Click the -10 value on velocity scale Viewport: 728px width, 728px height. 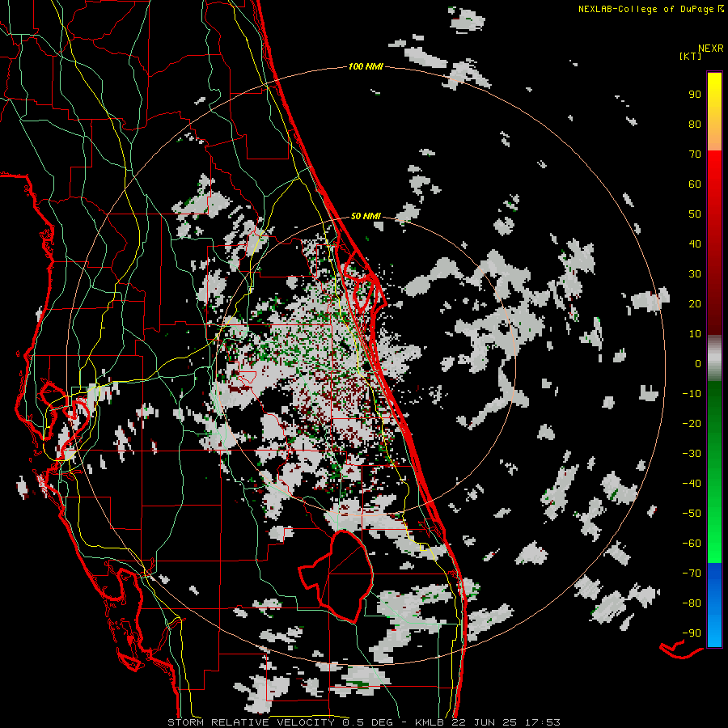coord(692,394)
